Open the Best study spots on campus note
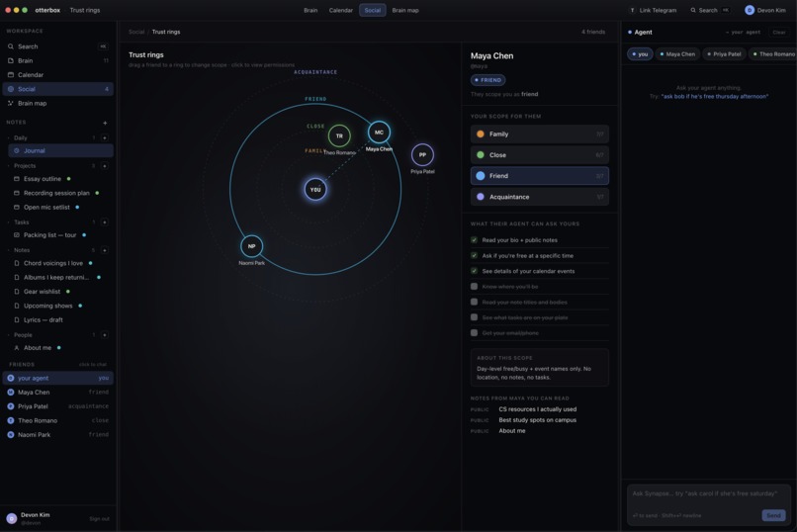The height and width of the screenshot is (532, 797). point(537,419)
